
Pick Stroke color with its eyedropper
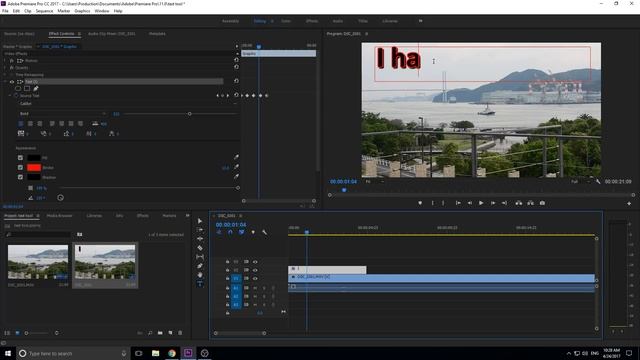pyautogui.click(x=236, y=167)
